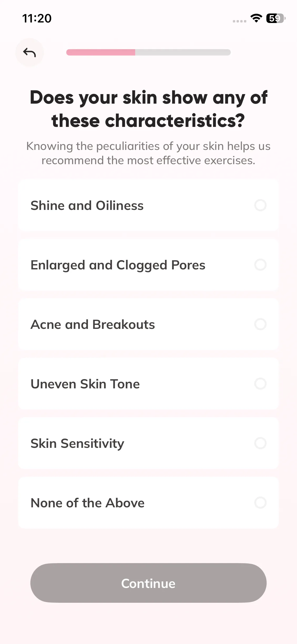The height and width of the screenshot is (644, 297).
Task: Enable the Skin Sensitivity circle
Action: (260, 443)
